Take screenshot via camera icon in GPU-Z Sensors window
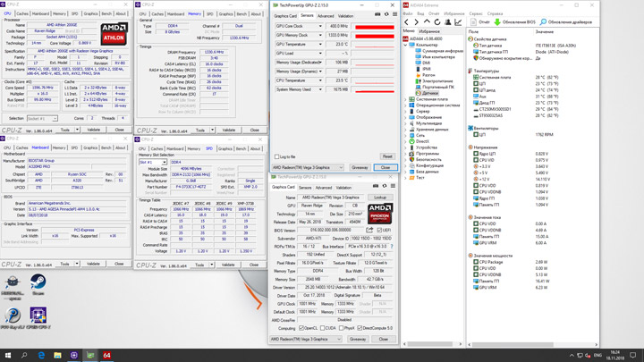 point(377,14)
